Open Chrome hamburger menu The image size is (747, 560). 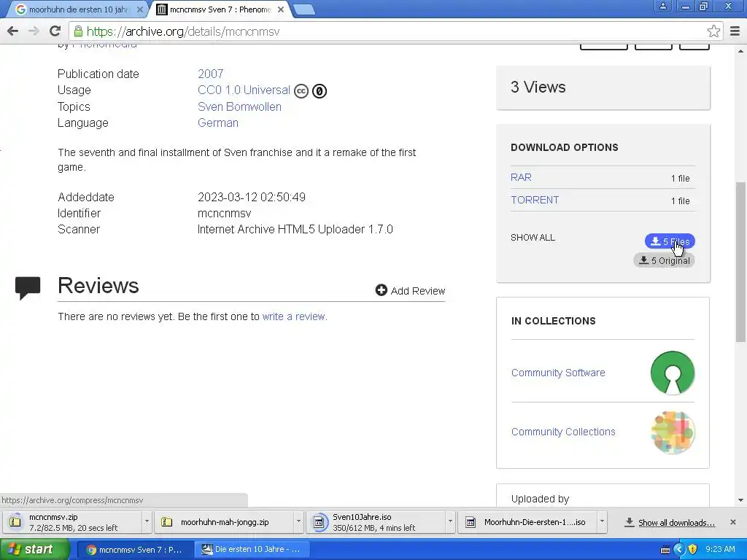pos(735,31)
